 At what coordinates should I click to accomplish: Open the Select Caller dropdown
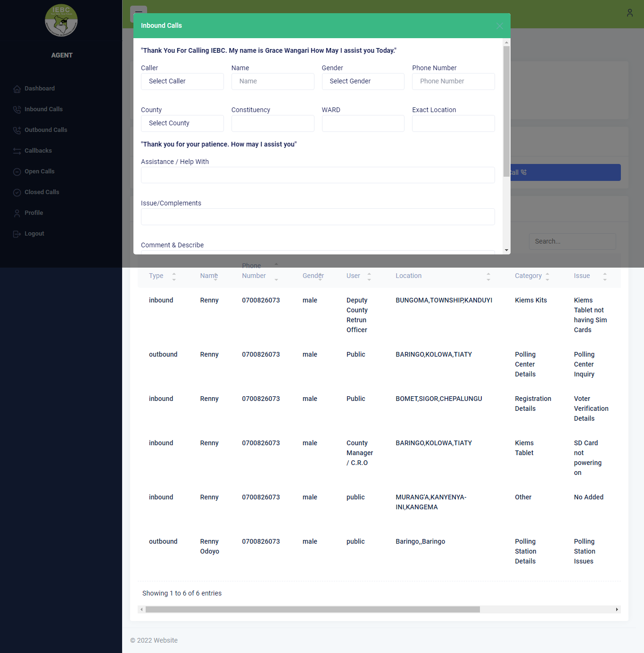(182, 82)
